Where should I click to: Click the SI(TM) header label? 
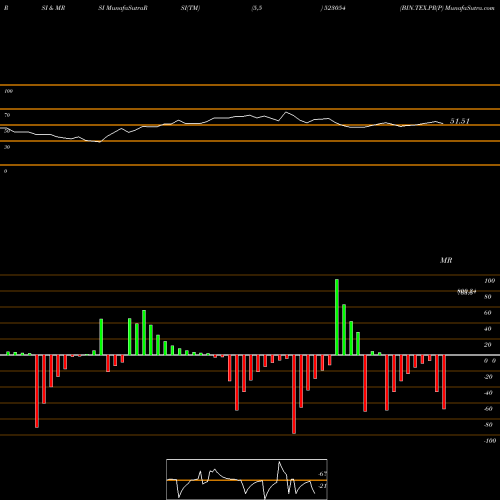click(x=190, y=8)
